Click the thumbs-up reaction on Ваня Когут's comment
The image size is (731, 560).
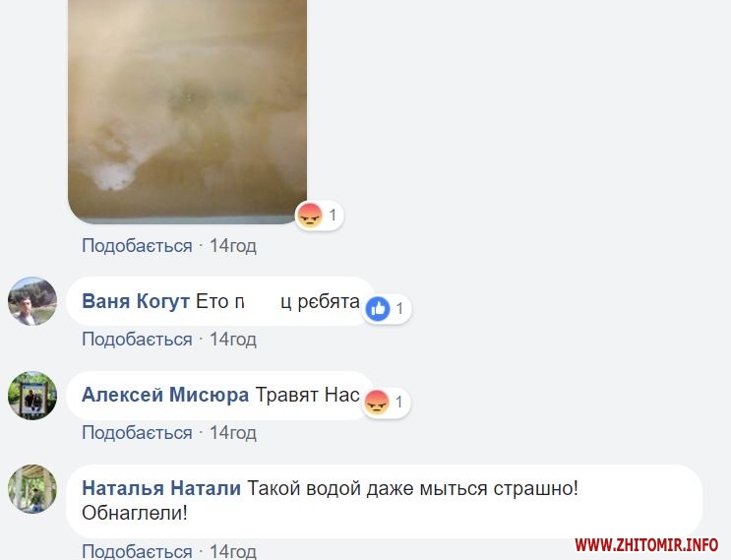(x=378, y=309)
